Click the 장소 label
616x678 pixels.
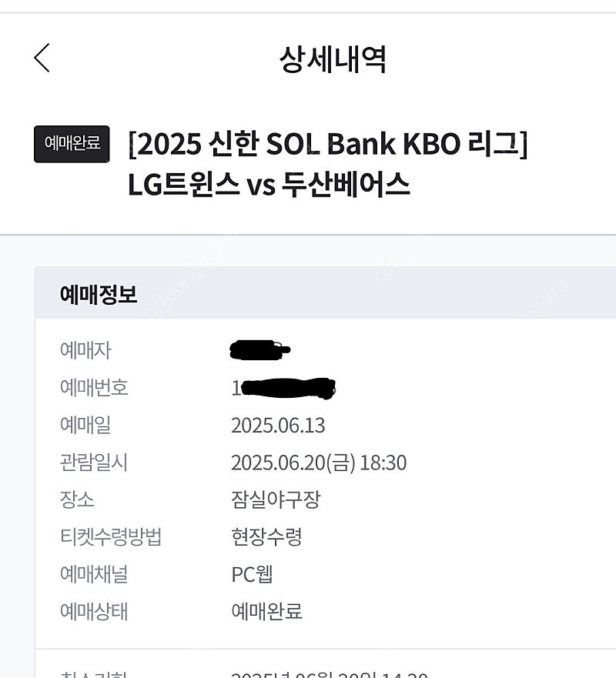(x=77, y=500)
